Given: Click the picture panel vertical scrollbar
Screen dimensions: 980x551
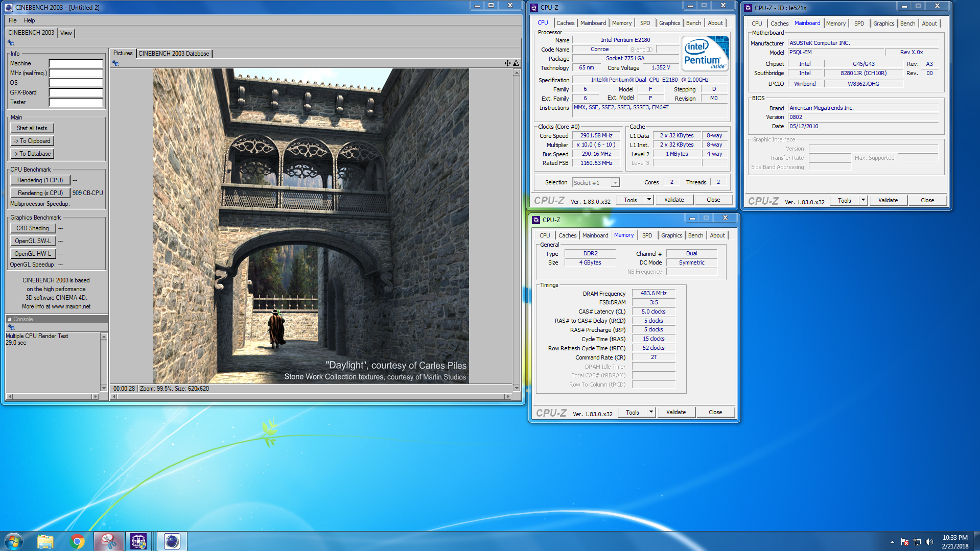Looking at the screenshot, I should (517, 230).
